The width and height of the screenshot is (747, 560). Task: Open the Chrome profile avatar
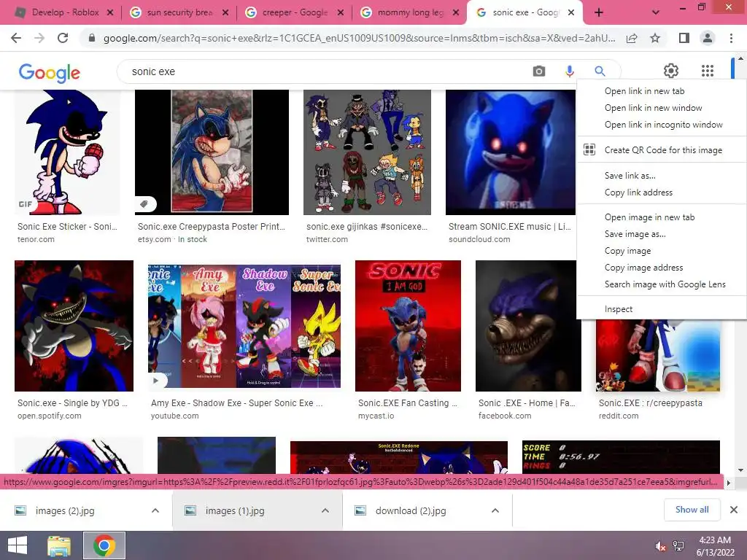pyautogui.click(x=708, y=38)
